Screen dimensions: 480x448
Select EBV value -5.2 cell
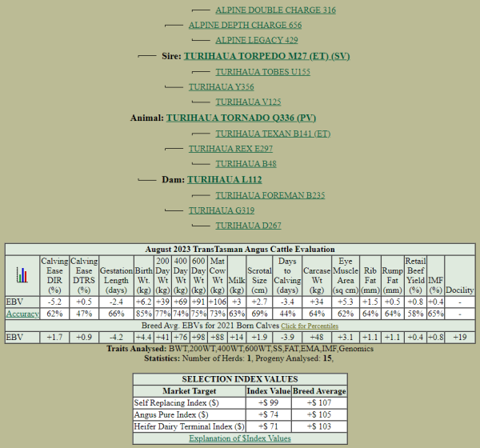(x=54, y=302)
